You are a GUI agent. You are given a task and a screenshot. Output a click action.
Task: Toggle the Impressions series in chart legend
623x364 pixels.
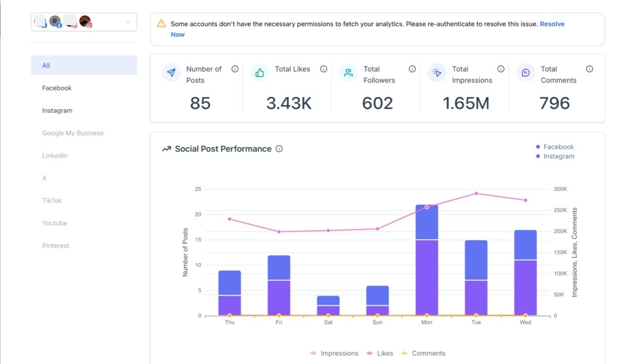point(334,353)
